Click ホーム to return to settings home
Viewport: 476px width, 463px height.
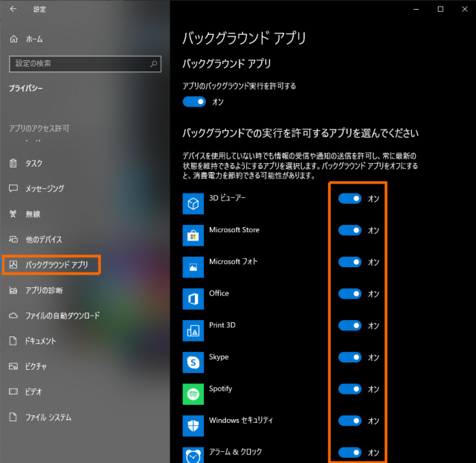point(33,39)
